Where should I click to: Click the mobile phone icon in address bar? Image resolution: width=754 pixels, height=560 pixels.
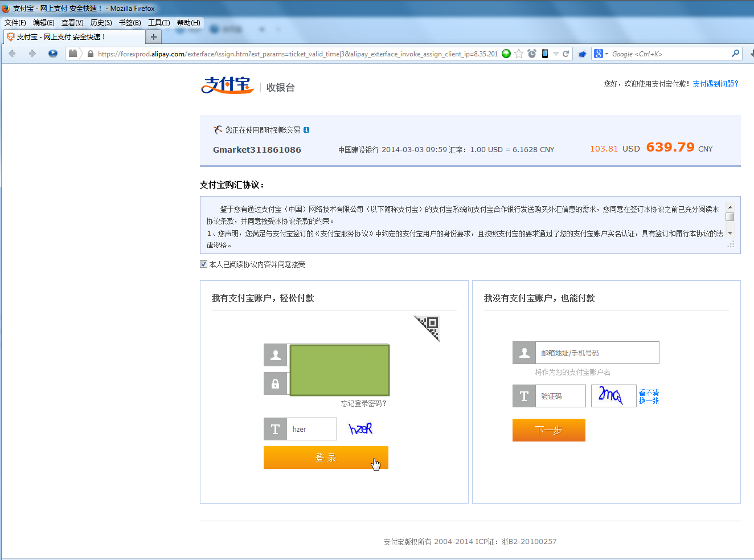pos(545,54)
